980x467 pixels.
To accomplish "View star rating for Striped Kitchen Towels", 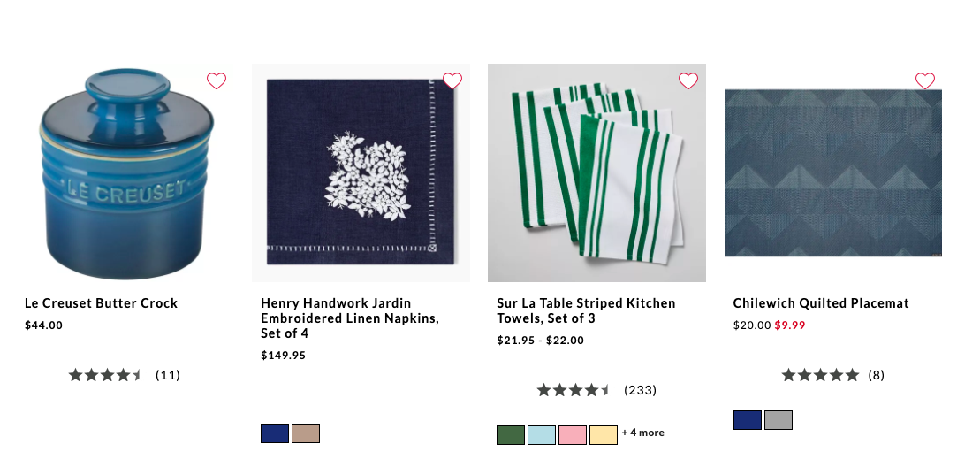I will coord(574,390).
